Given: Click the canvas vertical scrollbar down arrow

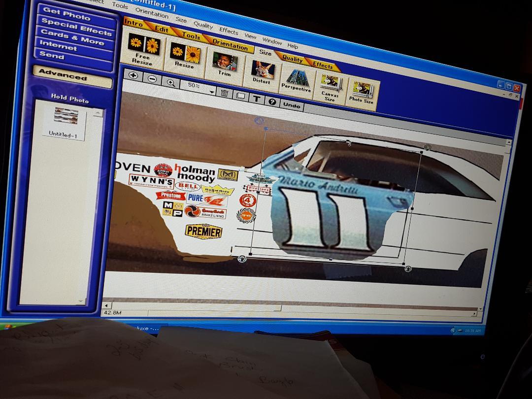Looking at the screenshot, I should (480, 309).
